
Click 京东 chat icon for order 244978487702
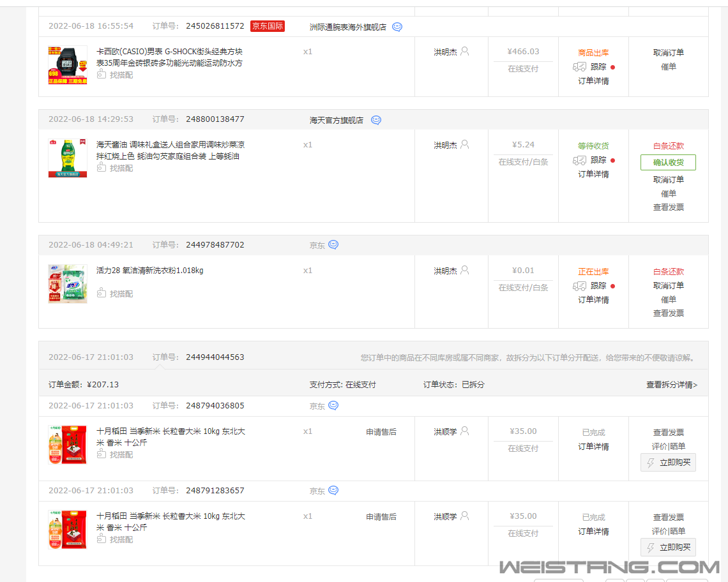point(333,244)
